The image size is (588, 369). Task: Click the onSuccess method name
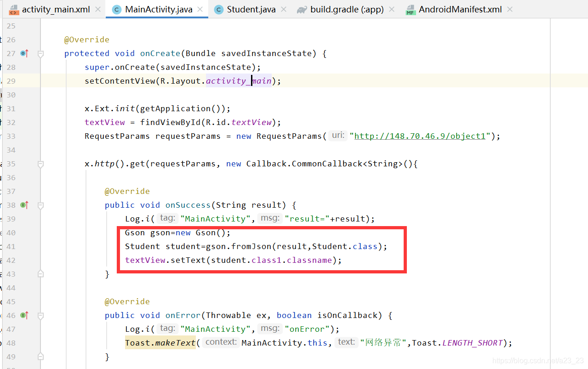[188, 205]
